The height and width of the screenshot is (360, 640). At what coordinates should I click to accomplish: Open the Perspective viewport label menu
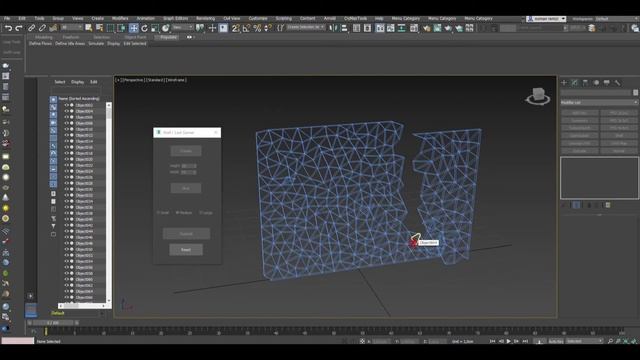coord(134,80)
